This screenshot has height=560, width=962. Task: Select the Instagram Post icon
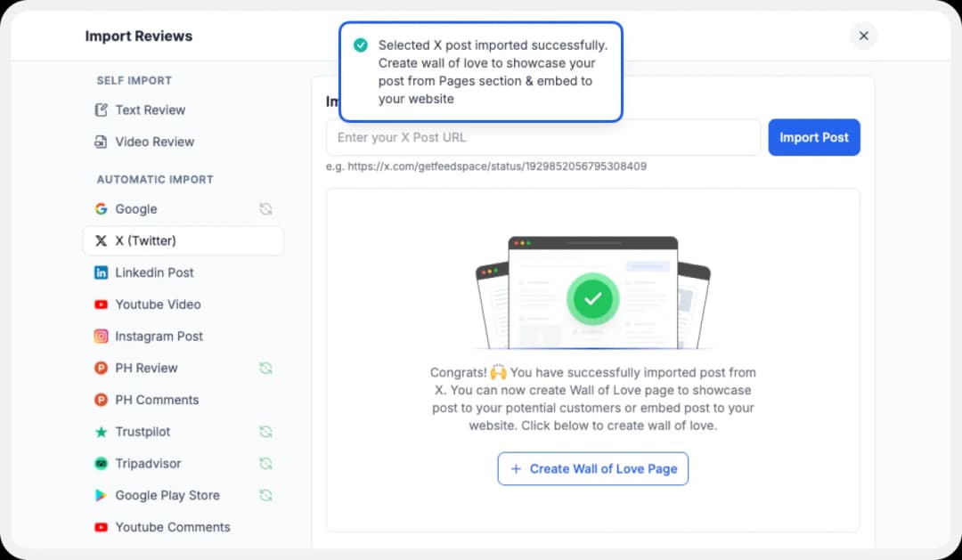click(x=102, y=336)
